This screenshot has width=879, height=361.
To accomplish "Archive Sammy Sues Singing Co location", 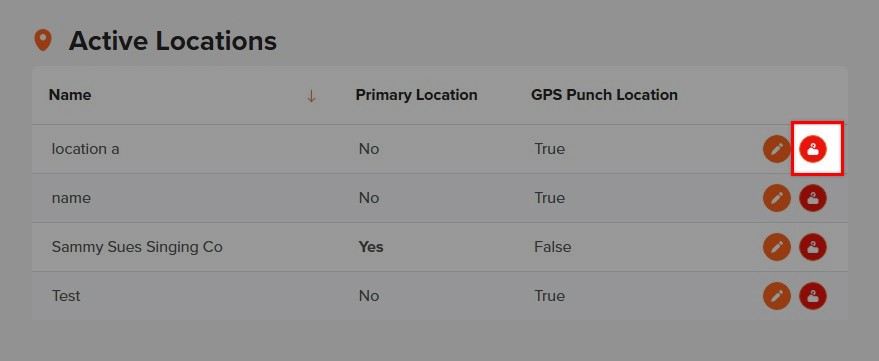I will (812, 247).
